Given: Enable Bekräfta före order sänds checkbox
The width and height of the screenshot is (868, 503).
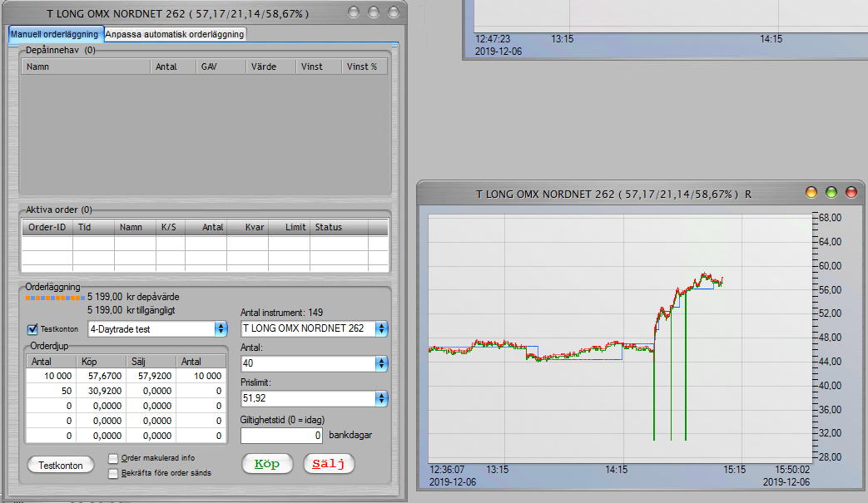Looking at the screenshot, I should tap(114, 472).
